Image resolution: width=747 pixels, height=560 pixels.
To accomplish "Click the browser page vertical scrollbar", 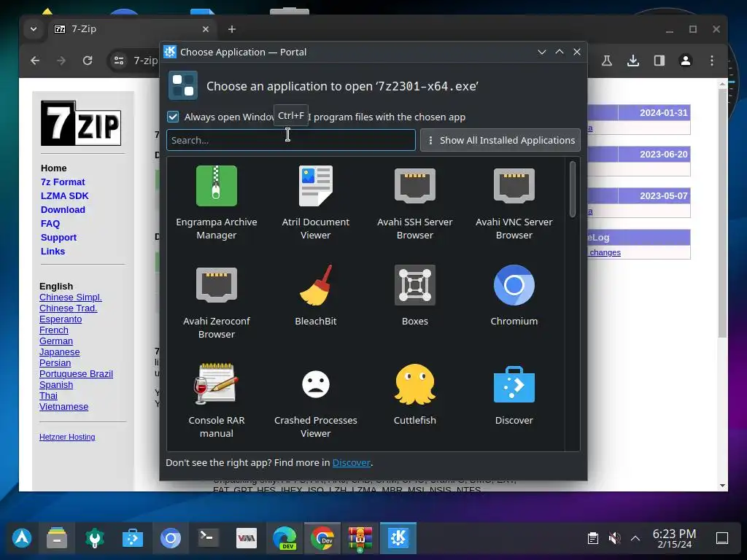I will pyautogui.click(x=722, y=213).
